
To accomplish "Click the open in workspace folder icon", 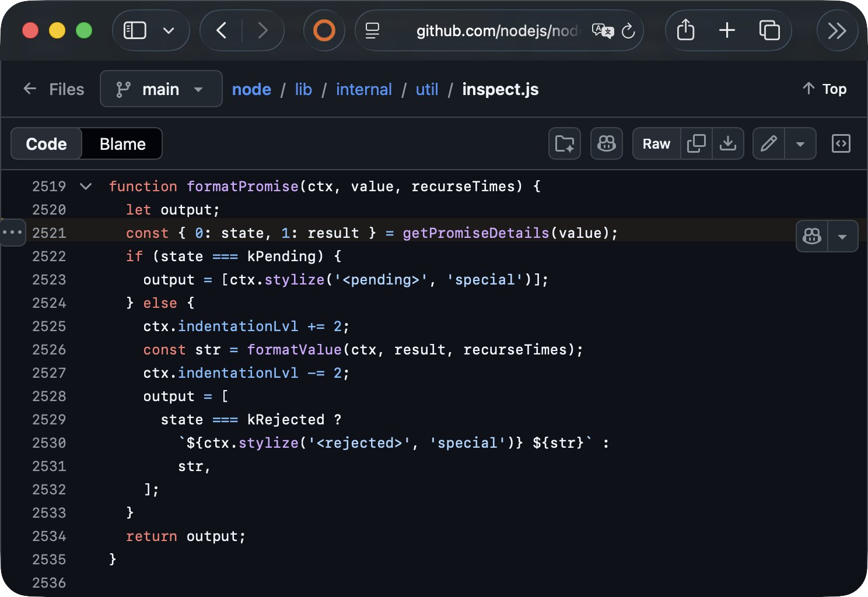I will [565, 143].
